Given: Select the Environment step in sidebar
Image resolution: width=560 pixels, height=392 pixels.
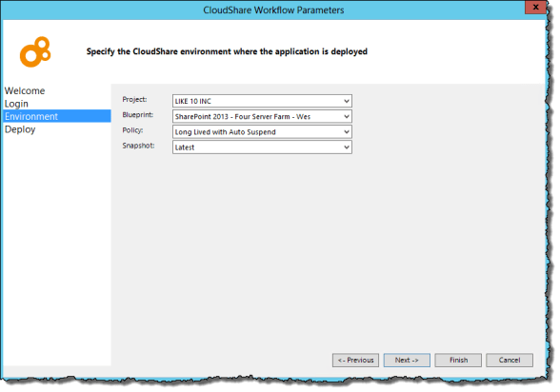Looking at the screenshot, I should click(57, 116).
